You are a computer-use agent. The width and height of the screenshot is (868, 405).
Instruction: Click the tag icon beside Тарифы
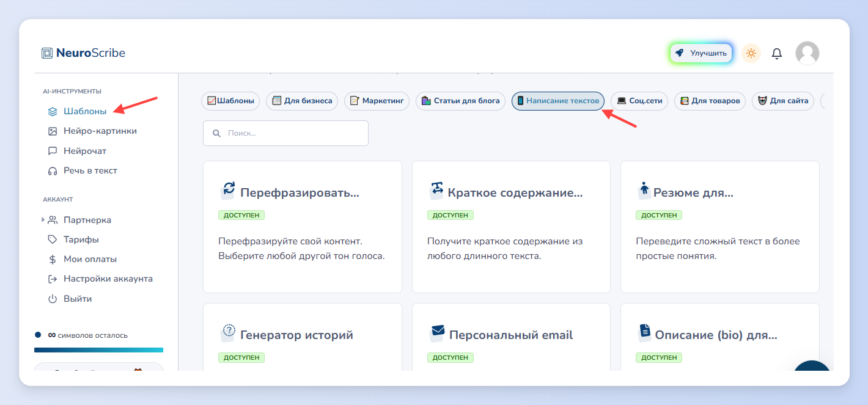(x=53, y=239)
